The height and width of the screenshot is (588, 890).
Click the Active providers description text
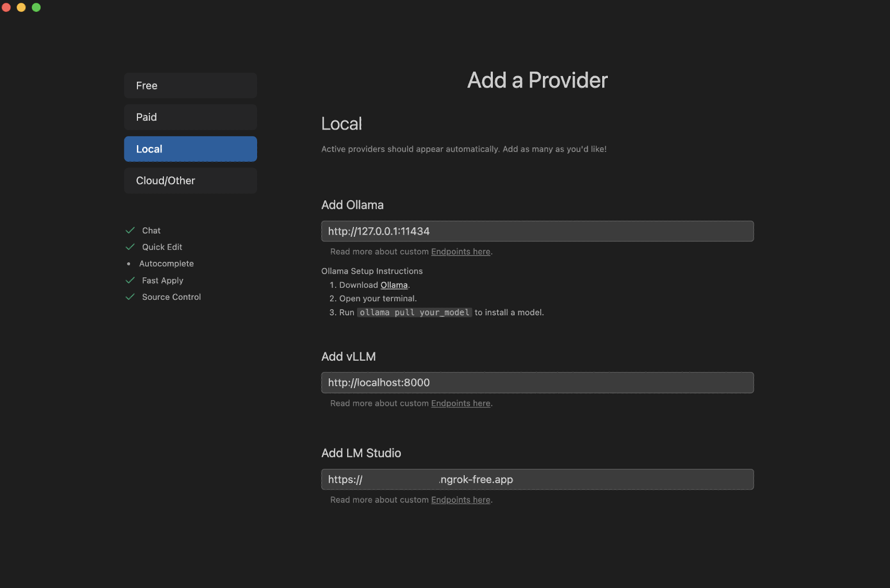[x=464, y=149]
